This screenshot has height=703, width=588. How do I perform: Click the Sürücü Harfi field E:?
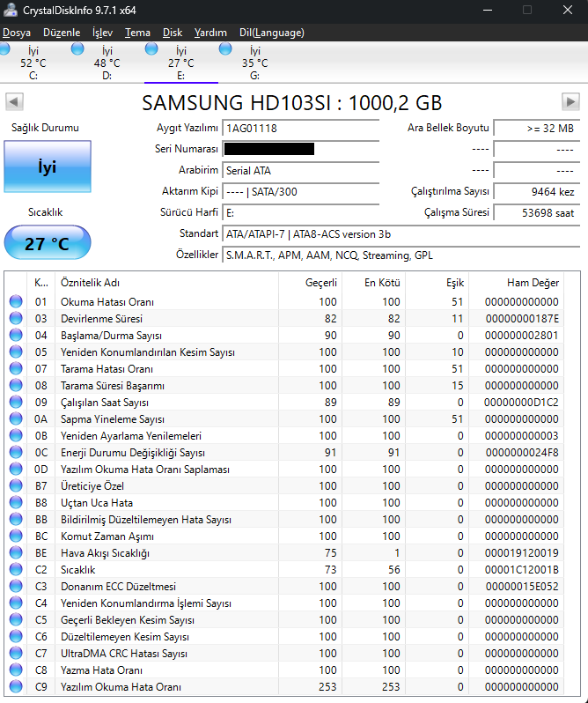click(x=300, y=212)
